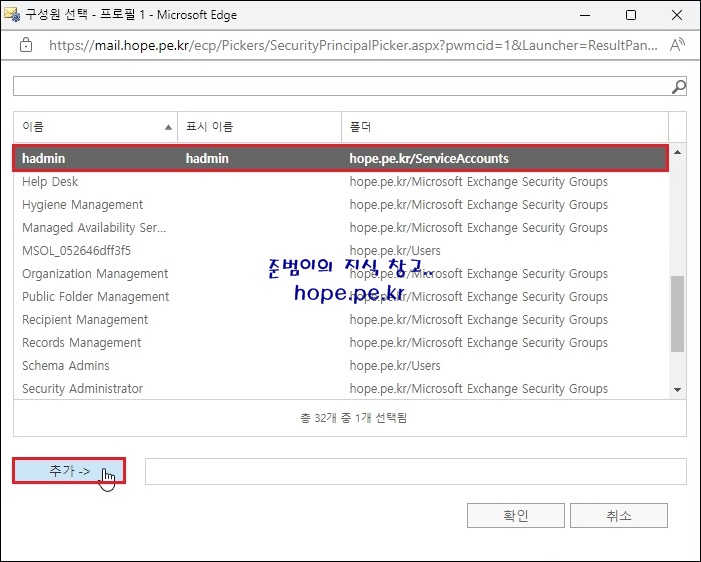
Task: Select the MSOL_052646dff3f5 row
Action: coord(341,251)
